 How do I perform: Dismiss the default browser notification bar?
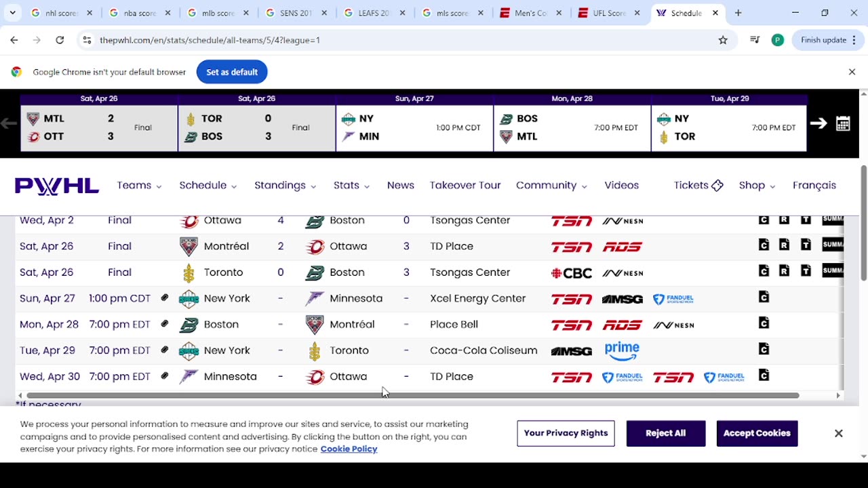(852, 72)
